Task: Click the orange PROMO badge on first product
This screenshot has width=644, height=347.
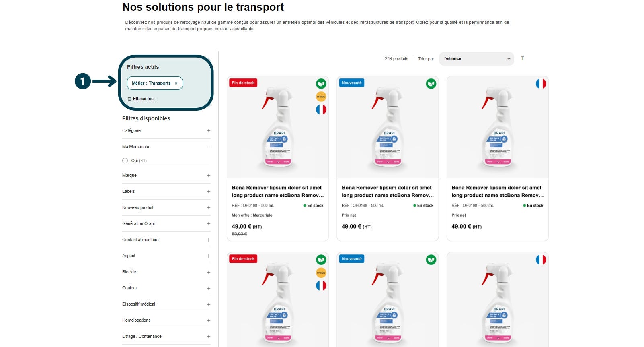Action: point(321,97)
